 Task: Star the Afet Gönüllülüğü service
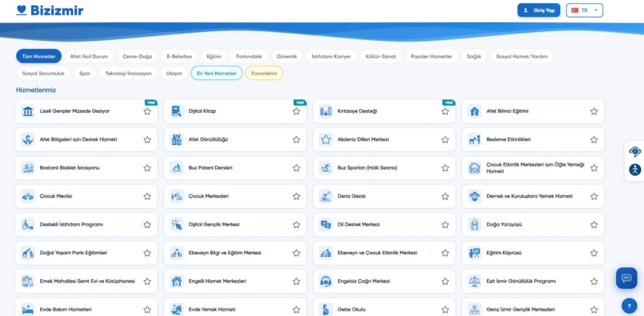296,139
